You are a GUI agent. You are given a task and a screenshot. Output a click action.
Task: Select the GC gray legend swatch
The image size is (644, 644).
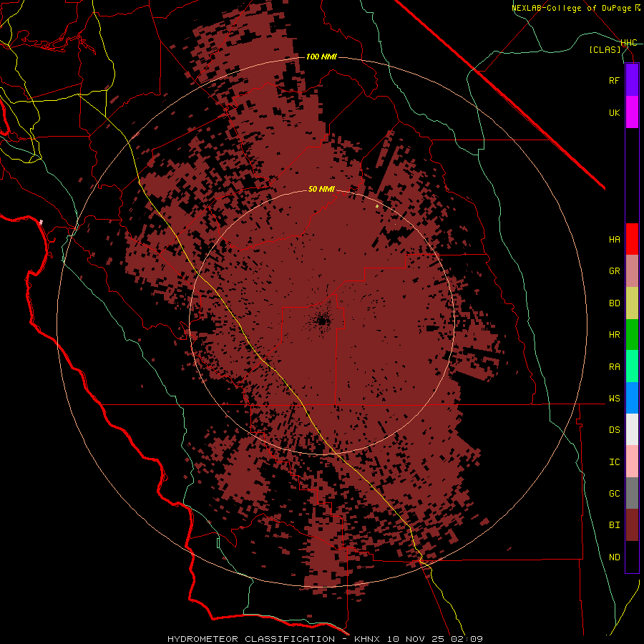coord(632,493)
